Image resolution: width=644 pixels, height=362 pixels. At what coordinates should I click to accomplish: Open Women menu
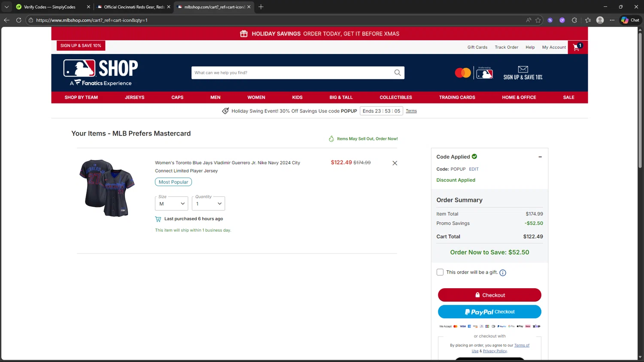(x=256, y=97)
